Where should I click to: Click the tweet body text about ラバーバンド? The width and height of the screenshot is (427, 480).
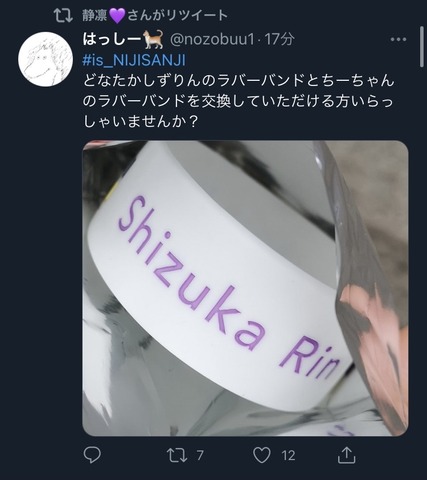pos(239,101)
